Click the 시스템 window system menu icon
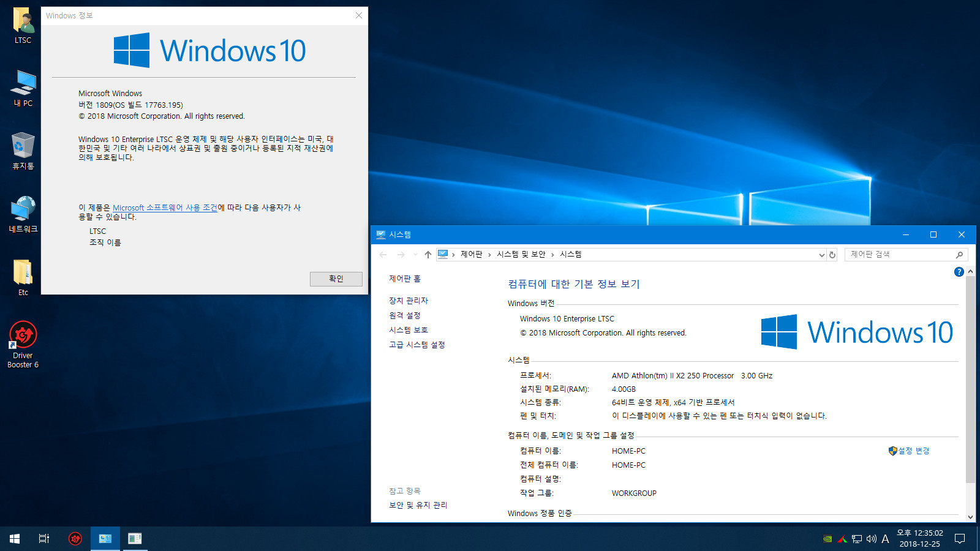 point(381,234)
